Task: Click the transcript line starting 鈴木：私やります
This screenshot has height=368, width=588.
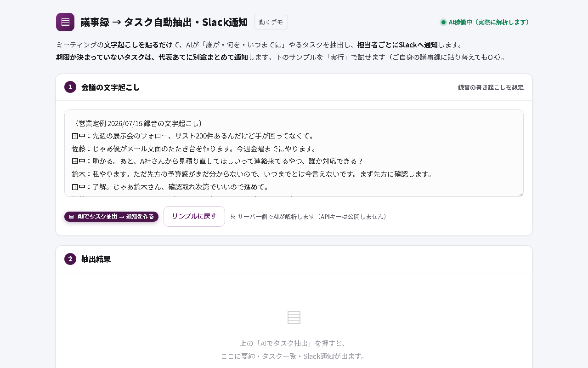Action: (252, 174)
